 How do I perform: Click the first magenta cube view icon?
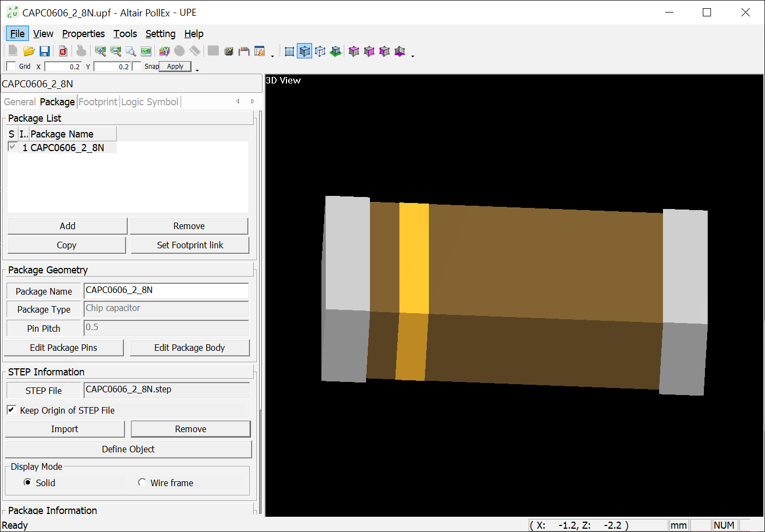354,51
